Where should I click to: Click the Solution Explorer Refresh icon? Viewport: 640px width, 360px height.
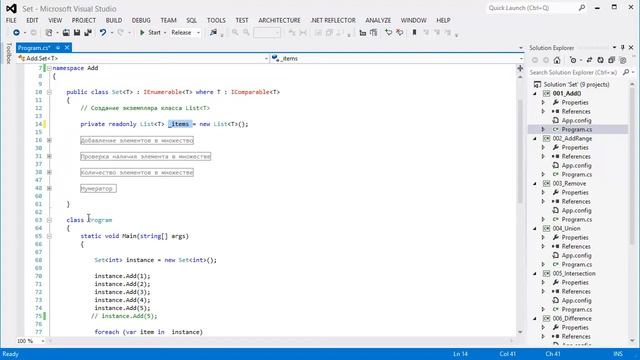point(600,60)
